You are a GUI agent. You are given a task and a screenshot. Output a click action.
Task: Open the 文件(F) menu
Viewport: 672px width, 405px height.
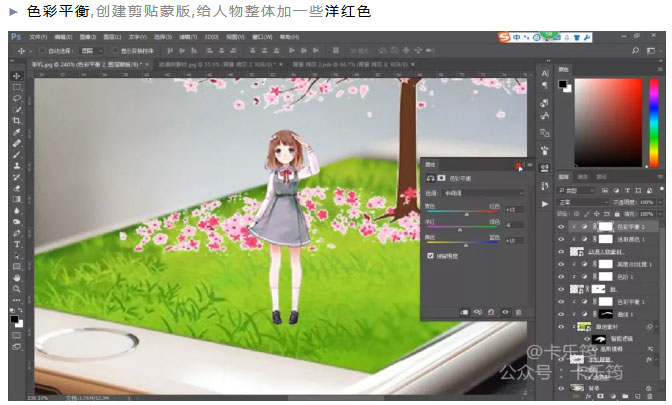(38, 37)
